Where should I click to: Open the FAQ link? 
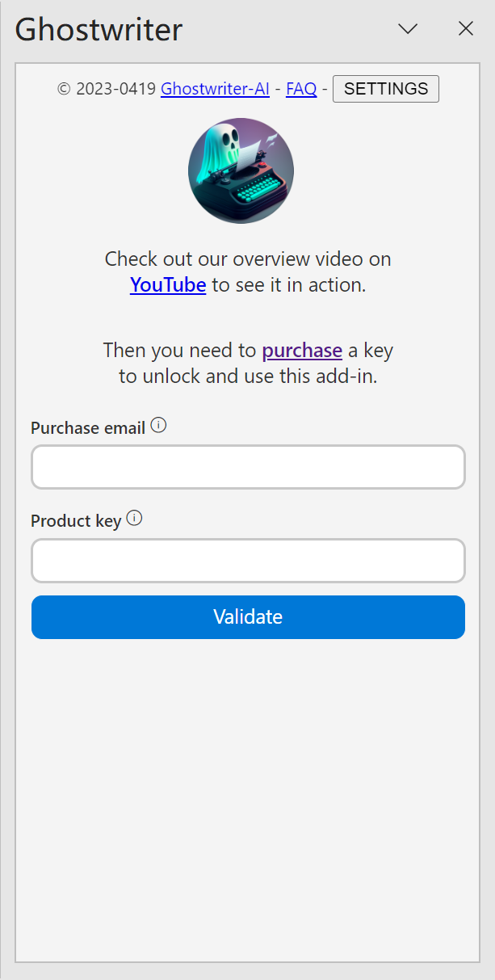click(301, 89)
